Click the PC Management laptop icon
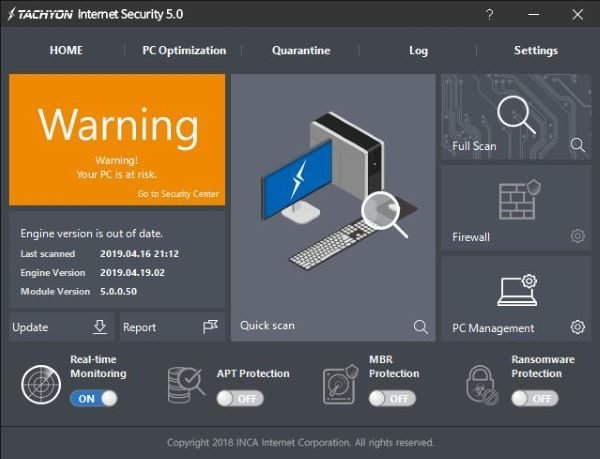600x459 pixels. (x=517, y=290)
